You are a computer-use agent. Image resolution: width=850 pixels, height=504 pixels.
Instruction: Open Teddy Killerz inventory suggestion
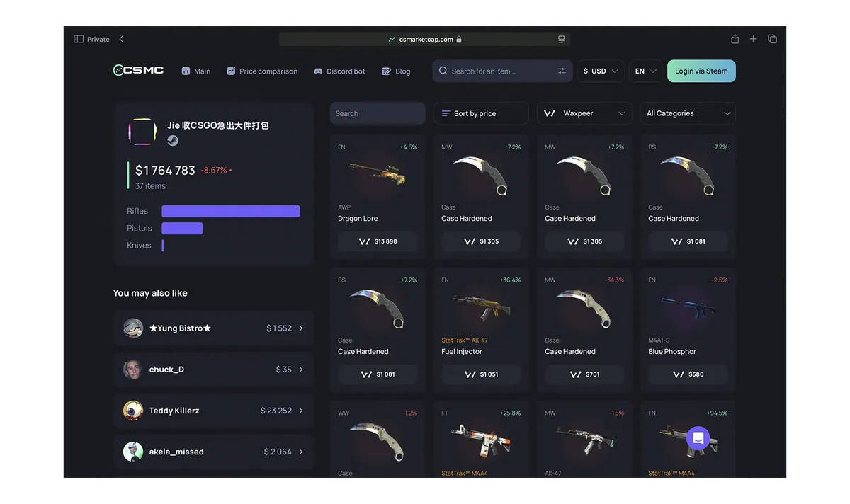click(213, 411)
